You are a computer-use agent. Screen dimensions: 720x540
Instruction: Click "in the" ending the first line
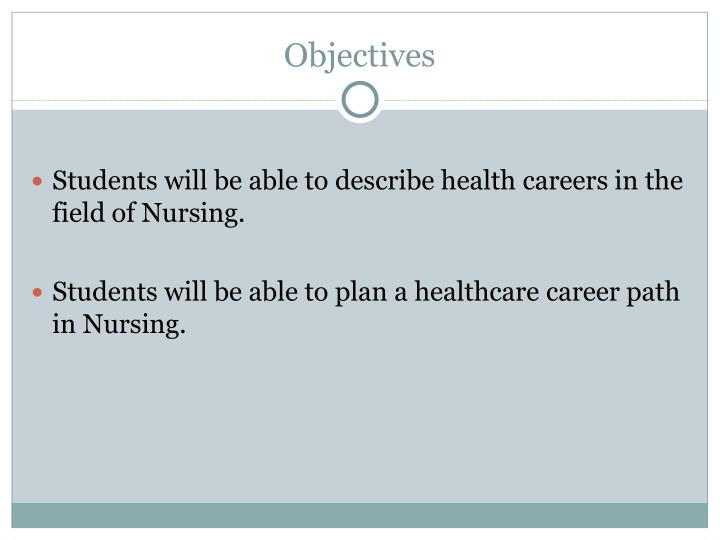(x=649, y=180)
